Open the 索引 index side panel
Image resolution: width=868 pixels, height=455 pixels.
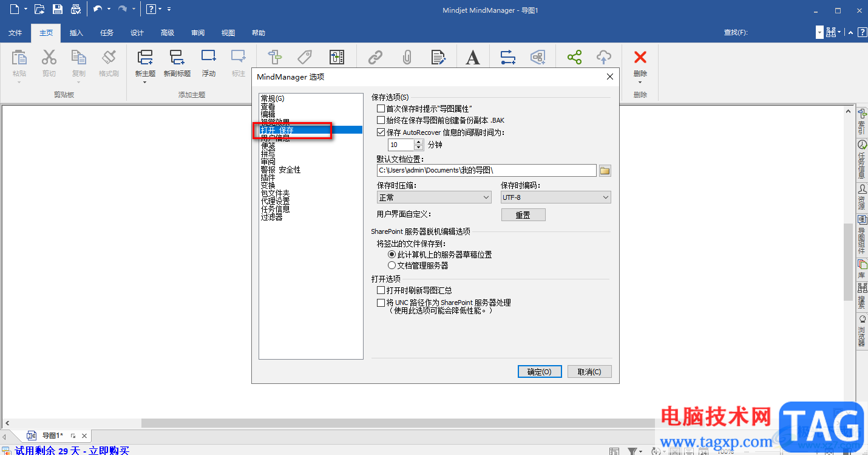click(x=861, y=121)
